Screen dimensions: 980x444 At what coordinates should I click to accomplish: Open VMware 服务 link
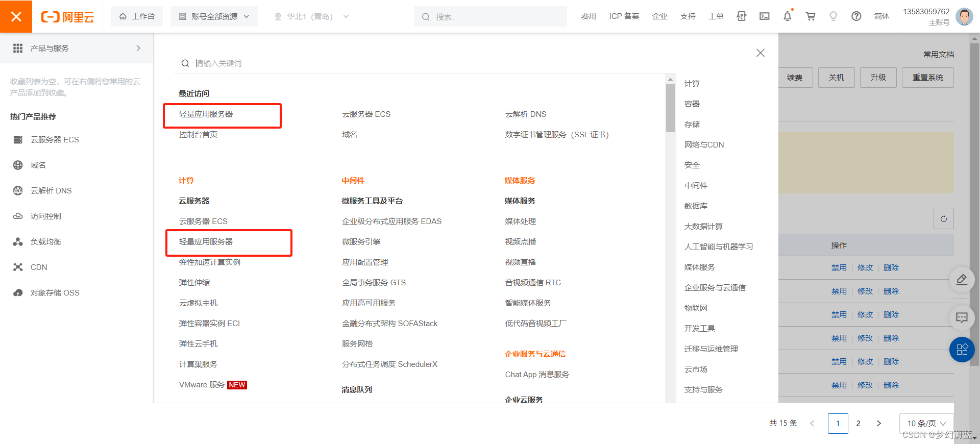(202, 385)
